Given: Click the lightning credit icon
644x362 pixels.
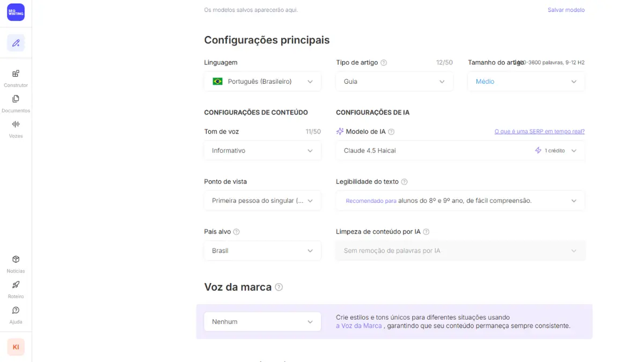Looking at the screenshot, I should point(538,151).
